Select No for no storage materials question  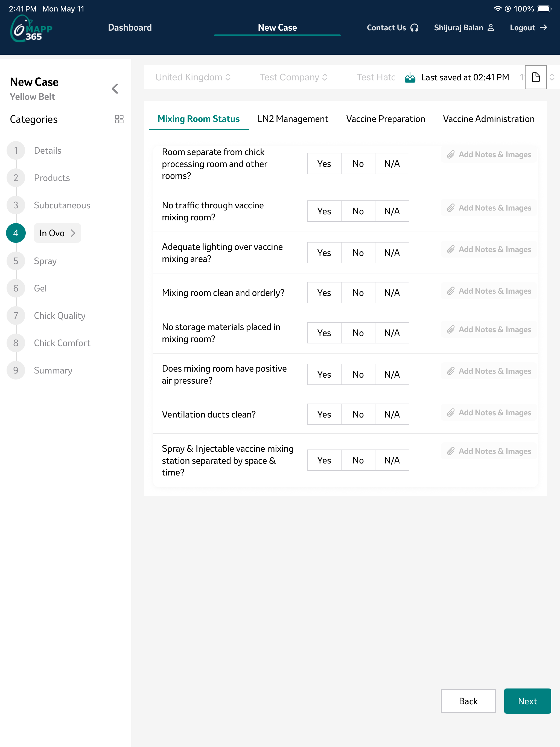click(358, 333)
